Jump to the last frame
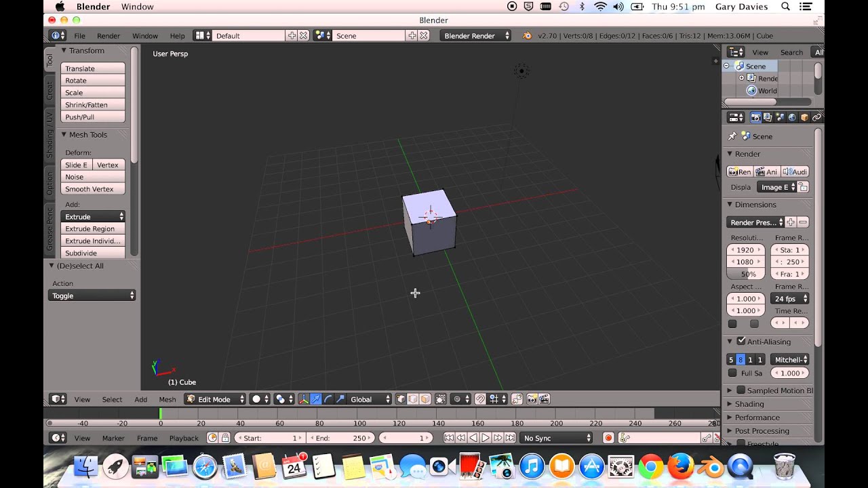Viewport: 868px width, 488px height. tap(510, 438)
